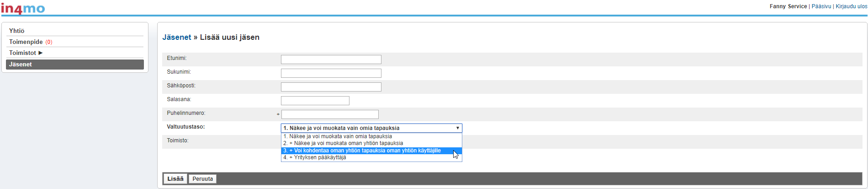Click Kirjaudu ulos to log out

(x=851, y=6)
